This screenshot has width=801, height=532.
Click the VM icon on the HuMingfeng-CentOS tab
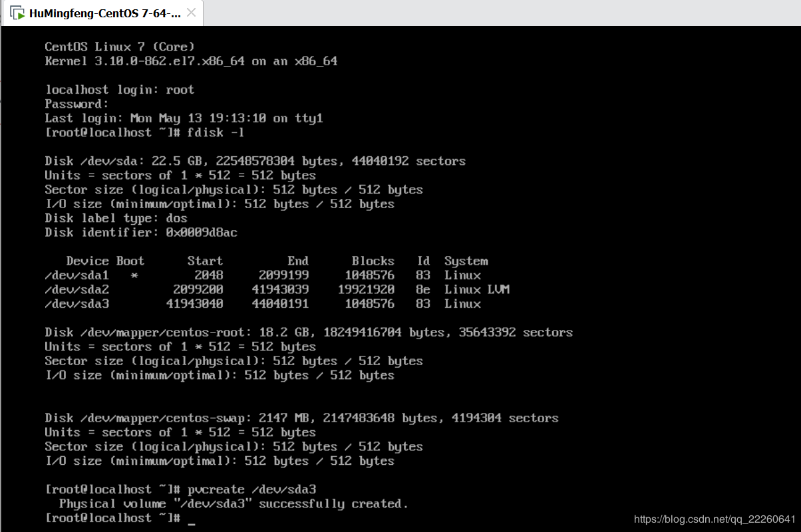pyautogui.click(x=18, y=13)
